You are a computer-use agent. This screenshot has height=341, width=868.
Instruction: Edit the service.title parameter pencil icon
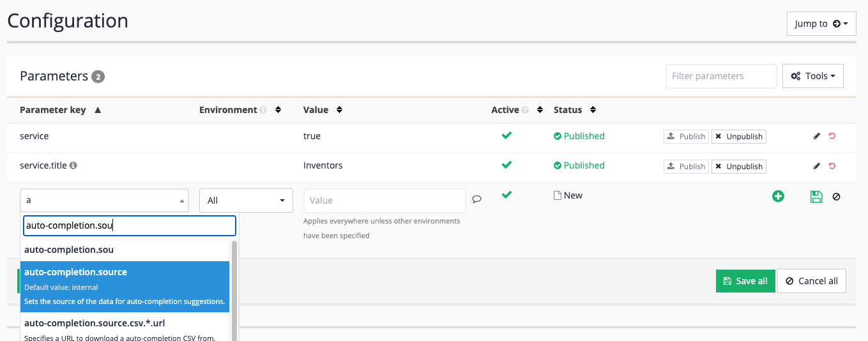(816, 165)
